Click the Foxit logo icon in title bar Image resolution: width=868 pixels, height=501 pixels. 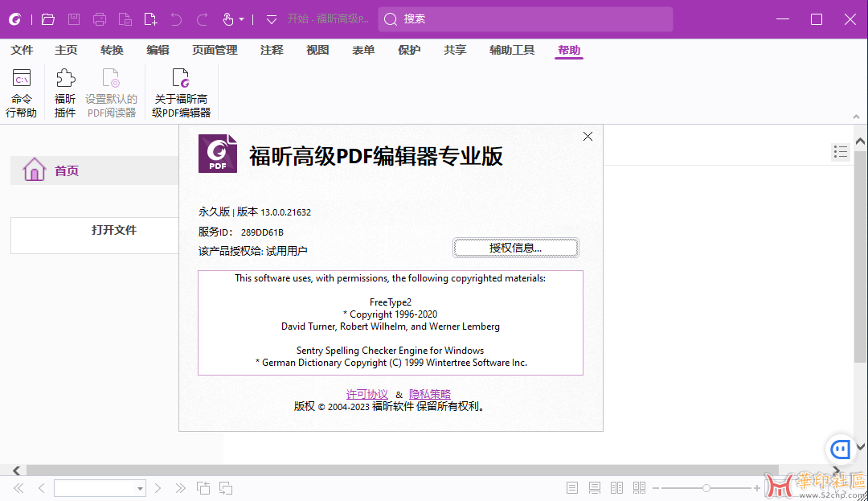point(15,19)
